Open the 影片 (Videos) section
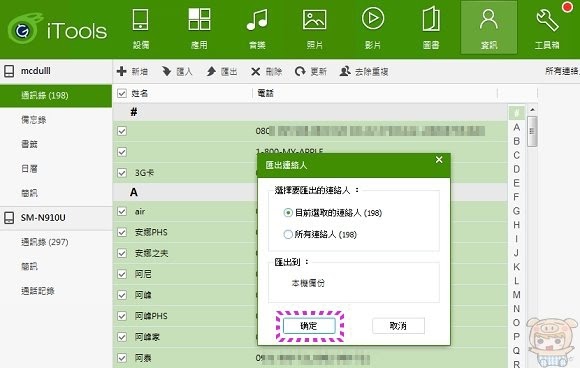This screenshot has height=368, width=580. click(373, 28)
